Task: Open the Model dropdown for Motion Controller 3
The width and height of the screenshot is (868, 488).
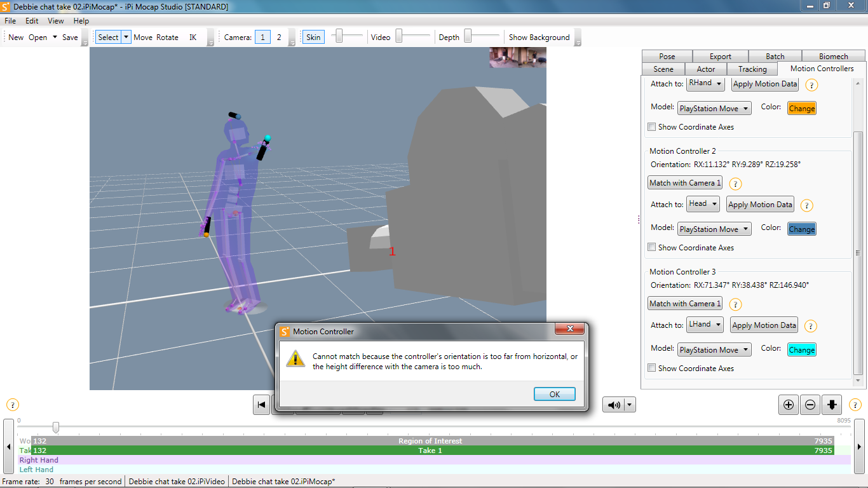Action: pos(714,350)
